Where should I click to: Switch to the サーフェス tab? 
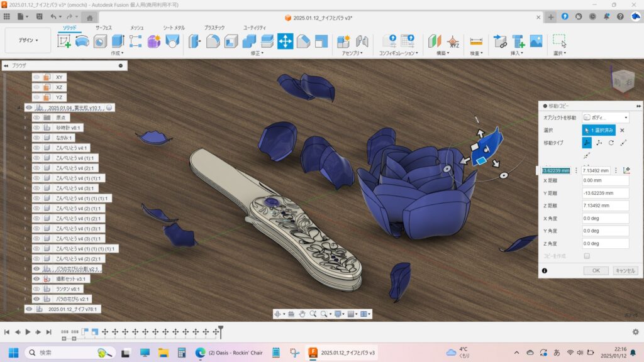(x=103, y=28)
